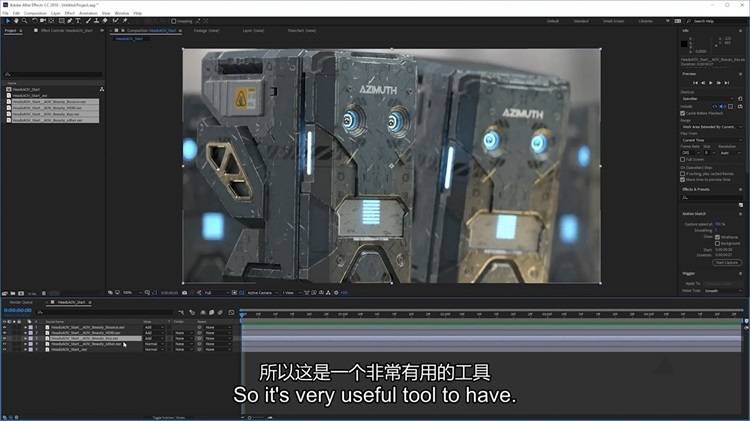The width and height of the screenshot is (750, 421).
Task: Open the Effect menu
Action: click(x=70, y=13)
